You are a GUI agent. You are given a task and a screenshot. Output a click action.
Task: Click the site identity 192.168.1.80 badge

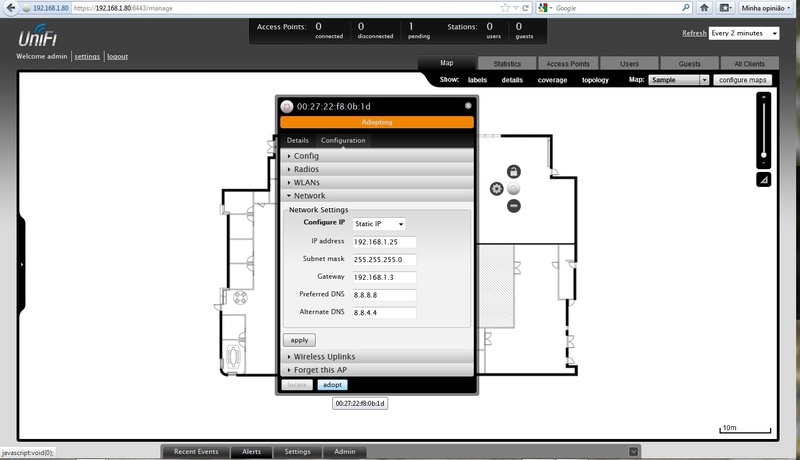pos(45,8)
